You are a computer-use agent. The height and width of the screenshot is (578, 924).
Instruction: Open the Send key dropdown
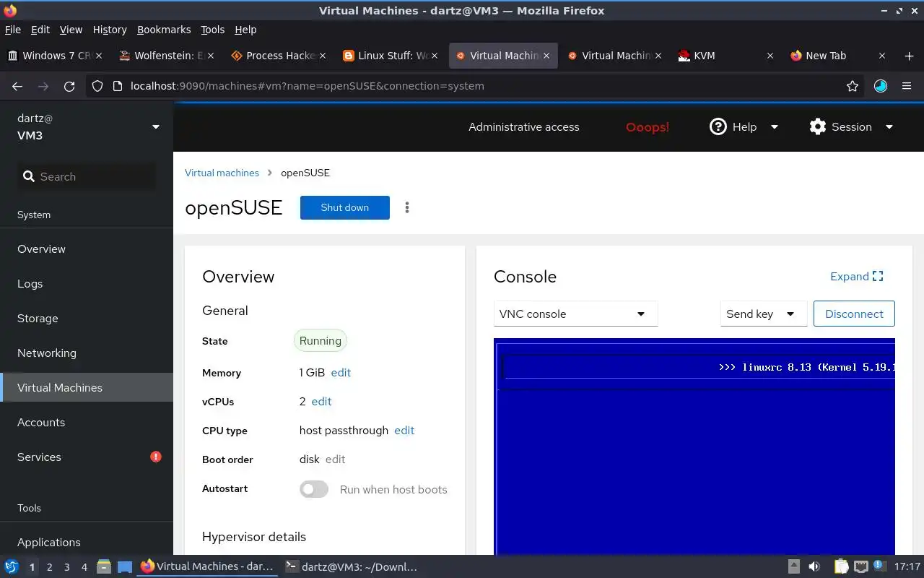pos(763,314)
